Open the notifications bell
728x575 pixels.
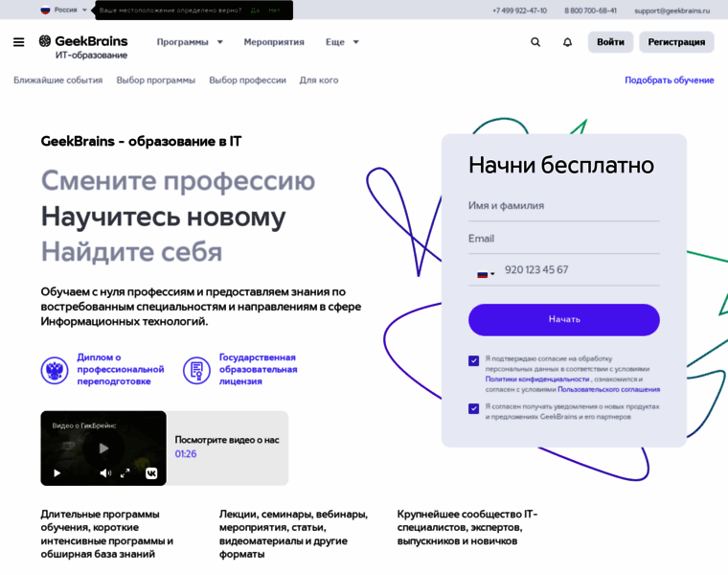tap(567, 42)
